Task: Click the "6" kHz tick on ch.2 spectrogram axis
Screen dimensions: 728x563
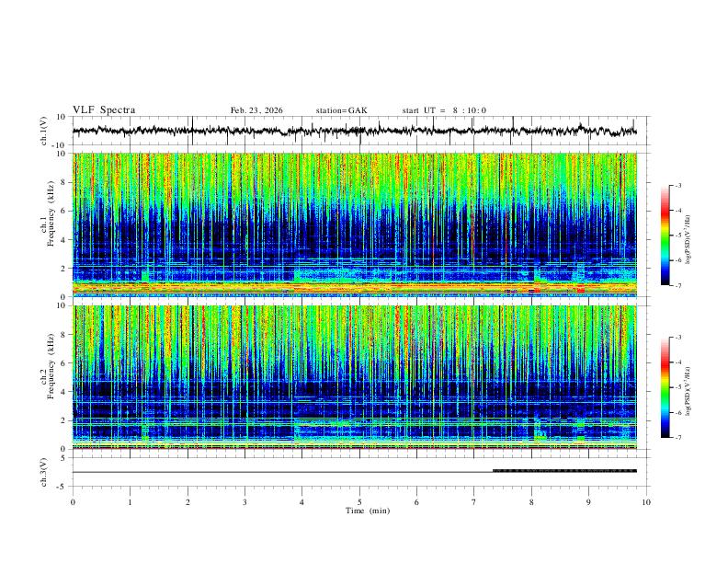Action: [63, 363]
